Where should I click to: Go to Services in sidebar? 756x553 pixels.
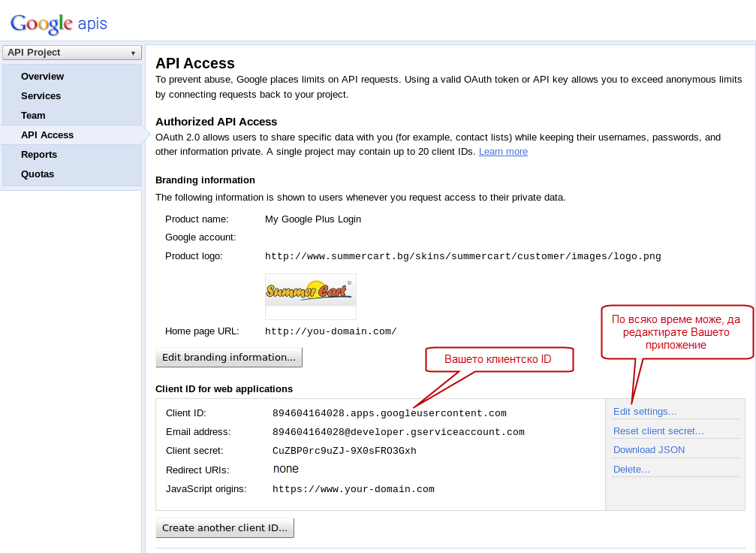coord(41,96)
